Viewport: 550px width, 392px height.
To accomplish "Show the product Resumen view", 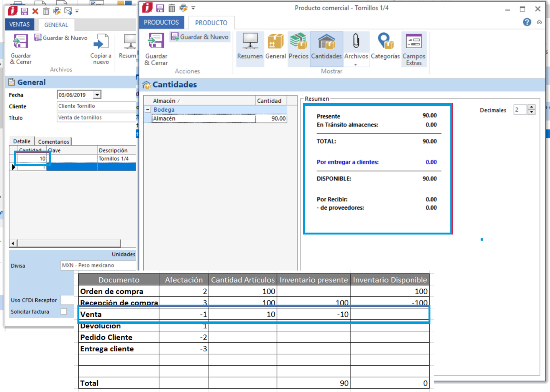I will (x=250, y=46).
